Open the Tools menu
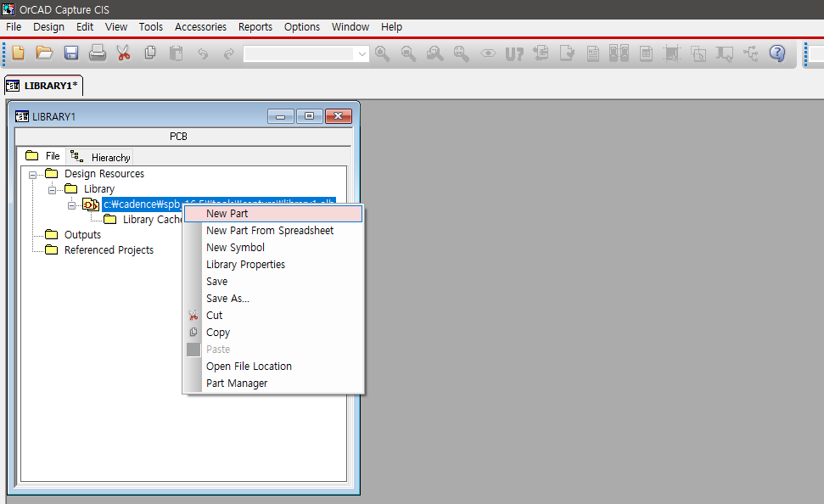This screenshot has width=824, height=504. click(151, 27)
